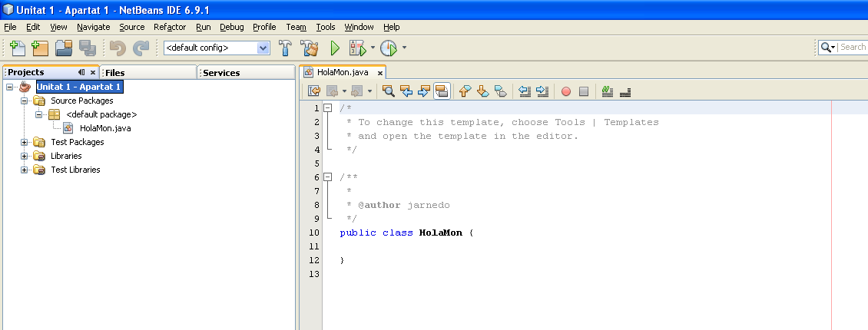Select Source Packages in tree

click(82, 101)
